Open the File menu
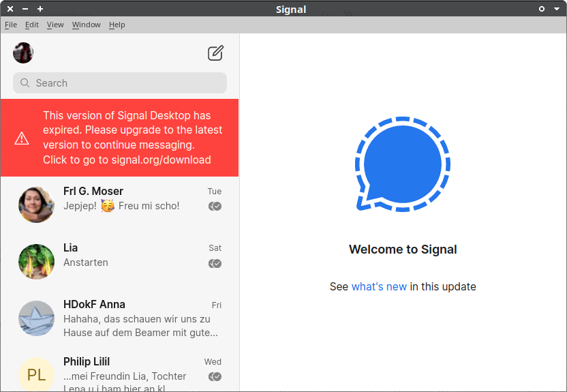567x392 pixels. tap(11, 25)
